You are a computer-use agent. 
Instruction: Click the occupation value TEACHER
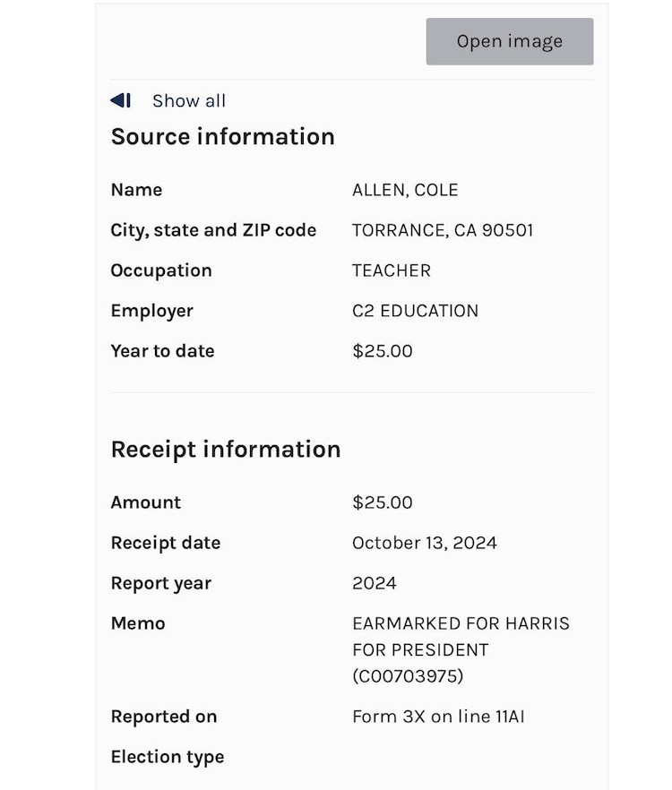(391, 270)
